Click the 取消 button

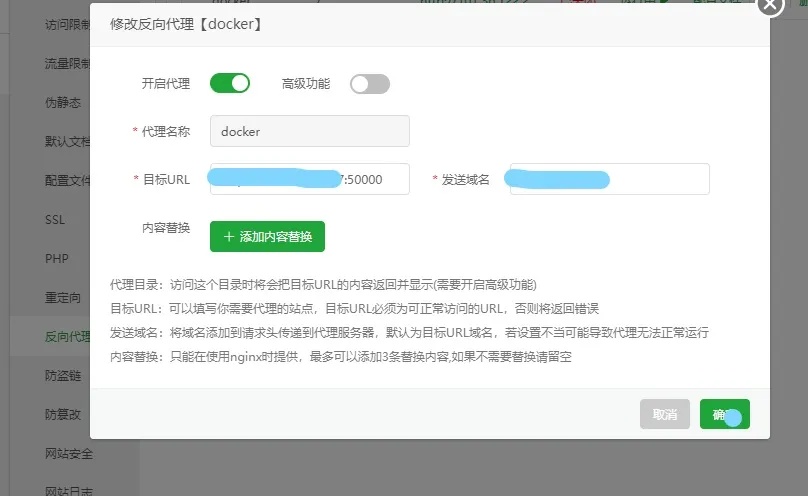[665, 414]
